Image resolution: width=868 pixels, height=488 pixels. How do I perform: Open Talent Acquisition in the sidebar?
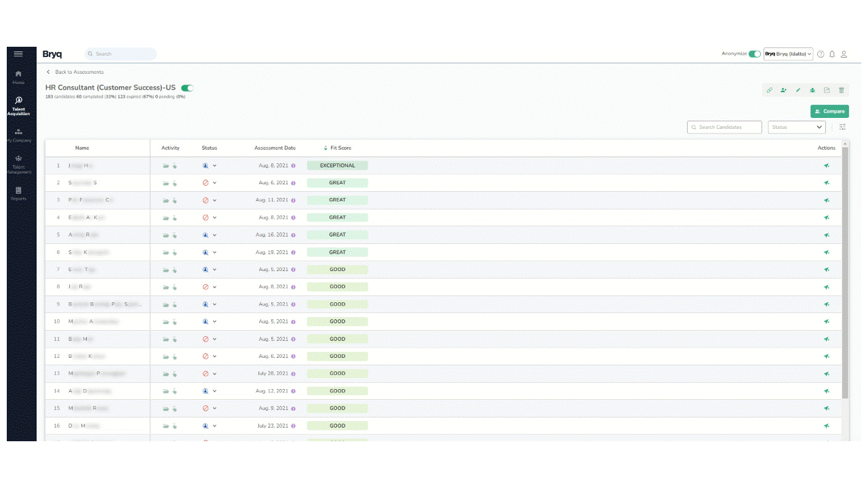point(19,106)
